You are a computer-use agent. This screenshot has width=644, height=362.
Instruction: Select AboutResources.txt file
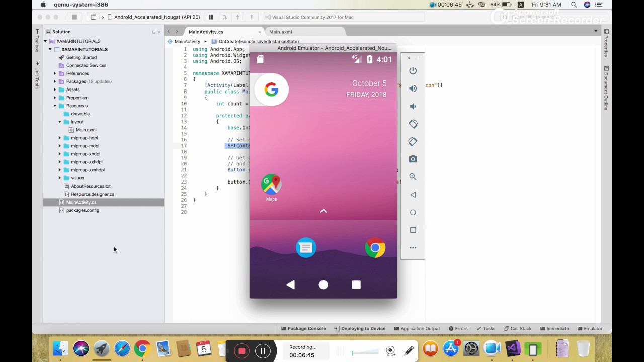point(91,186)
